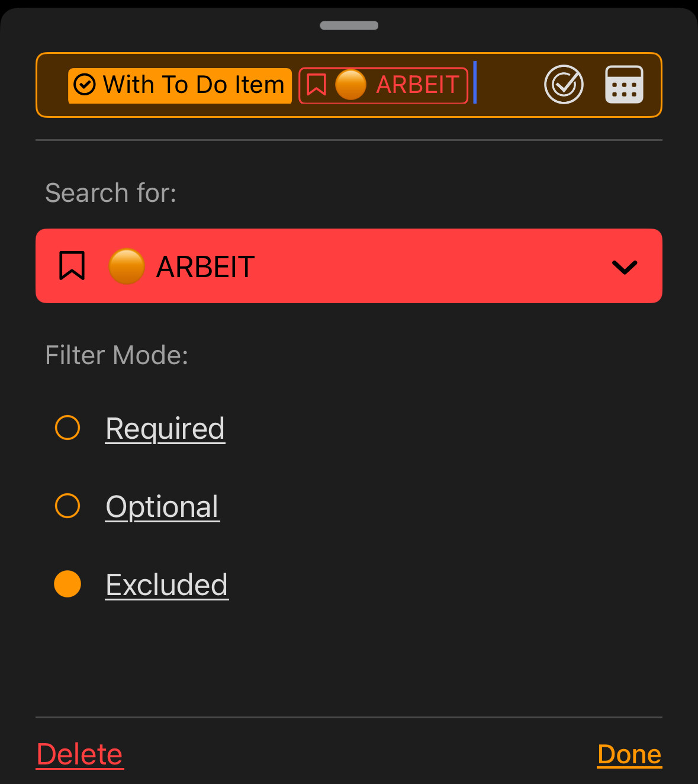
Task: Click the bookmark icon in red ARBEIT row
Action: (x=72, y=266)
